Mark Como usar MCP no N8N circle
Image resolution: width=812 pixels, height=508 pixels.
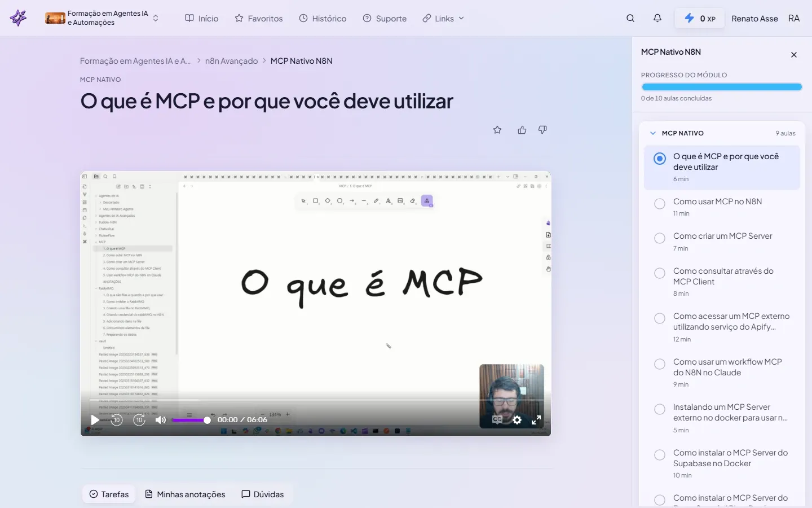[660, 204]
